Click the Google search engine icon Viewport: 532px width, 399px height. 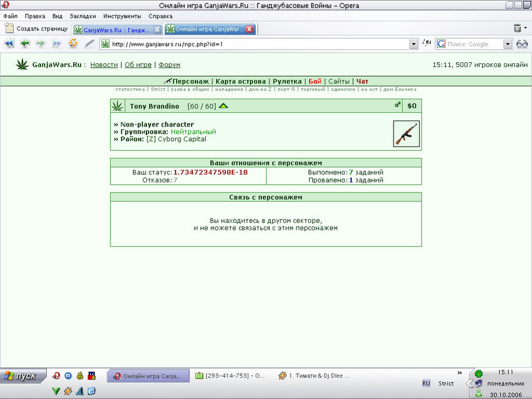(440, 44)
